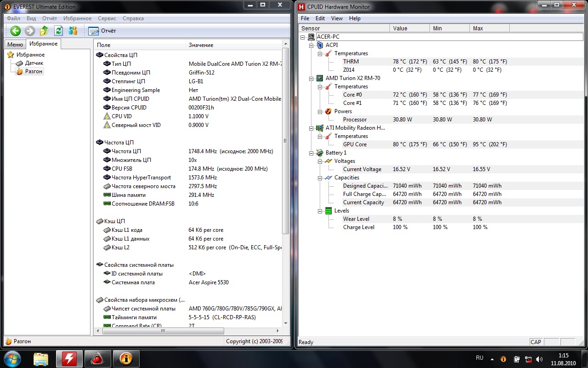This screenshot has height=368, width=588.
Task: Click the Отчёт report button
Action: coord(102,31)
